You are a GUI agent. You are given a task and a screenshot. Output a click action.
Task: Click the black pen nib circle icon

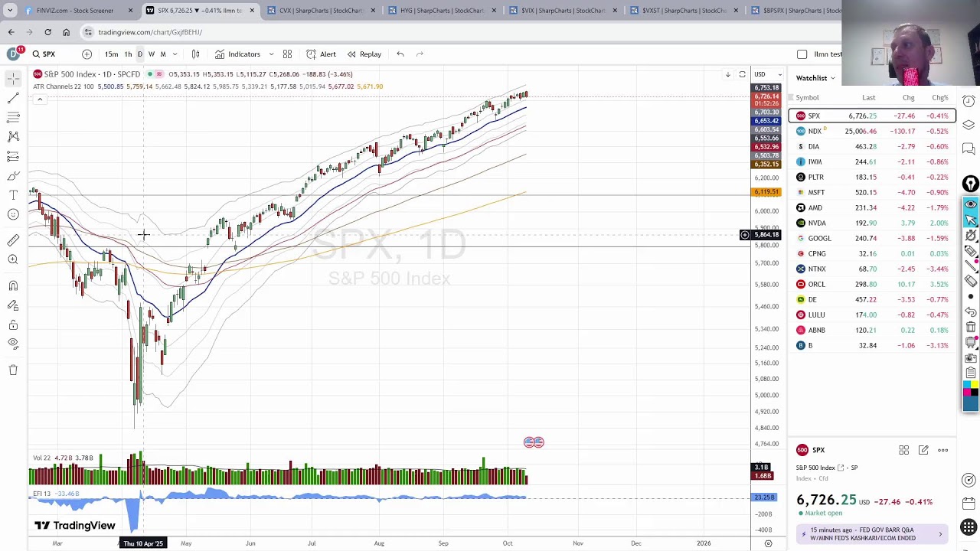point(970,184)
